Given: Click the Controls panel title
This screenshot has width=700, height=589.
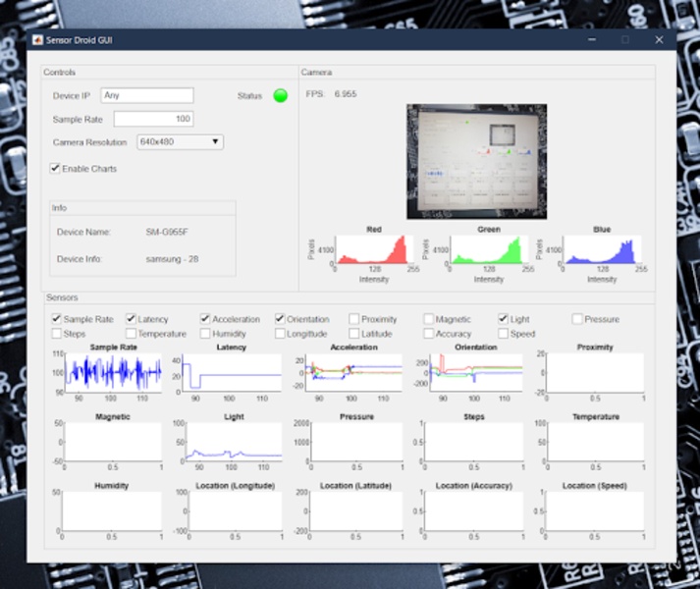Looking at the screenshot, I should click(x=59, y=73).
